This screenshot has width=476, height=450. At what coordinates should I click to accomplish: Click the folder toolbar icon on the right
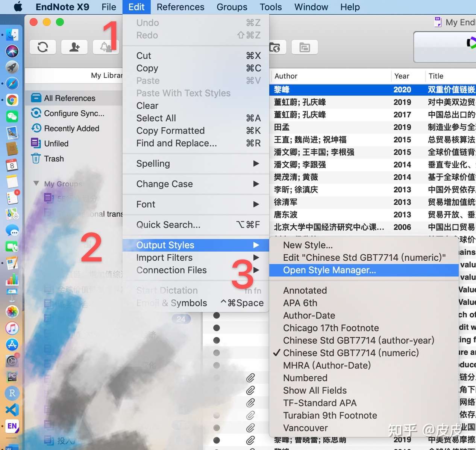coord(305,47)
